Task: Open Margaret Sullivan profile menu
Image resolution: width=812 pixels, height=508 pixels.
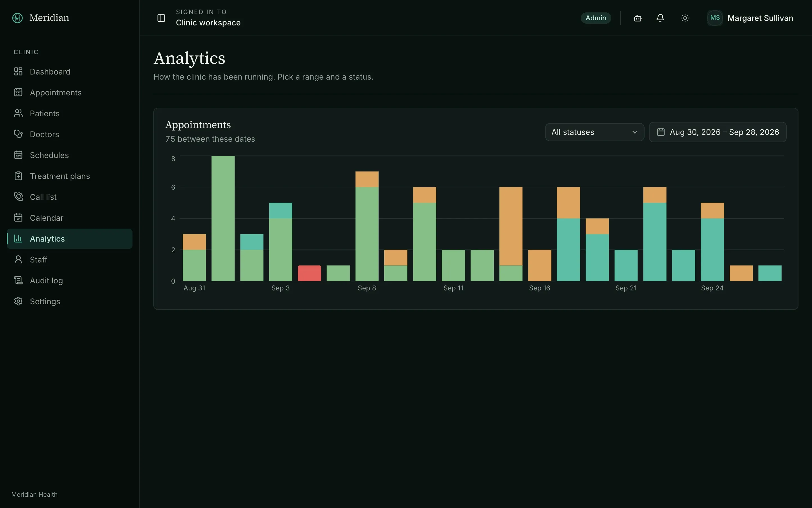Action: pos(750,18)
